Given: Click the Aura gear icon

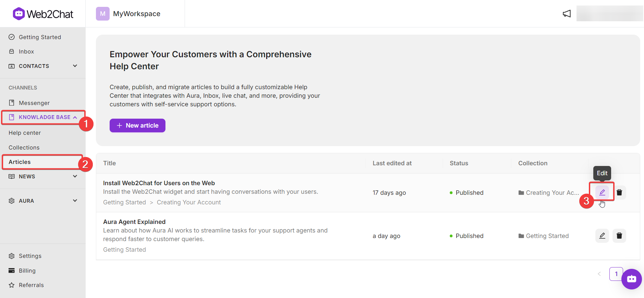Looking at the screenshot, I should [x=12, y=201].
